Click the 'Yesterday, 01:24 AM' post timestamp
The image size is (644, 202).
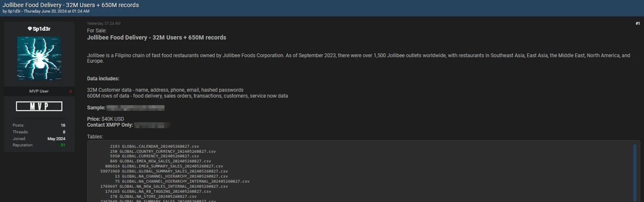(x=104, y=23)
